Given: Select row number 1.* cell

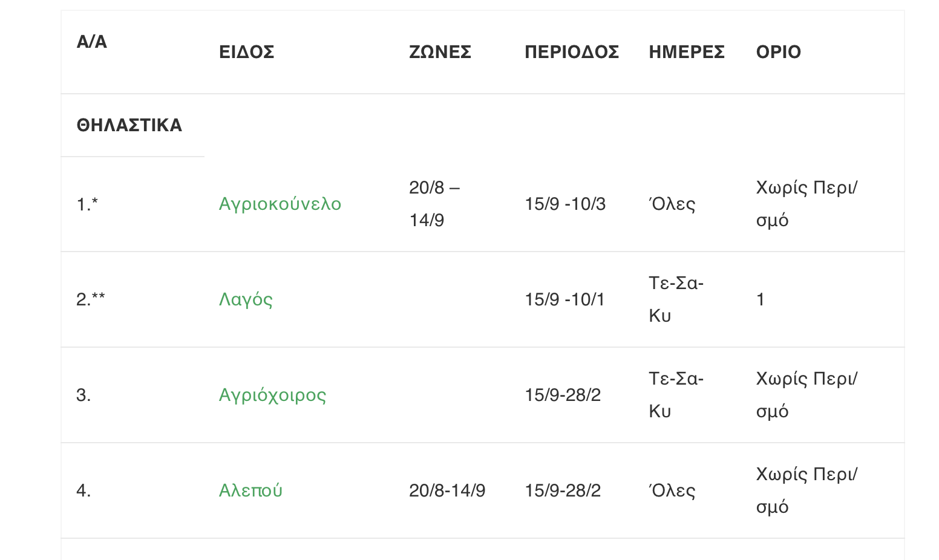Looking at the screenshot, I should click(87, 205).
